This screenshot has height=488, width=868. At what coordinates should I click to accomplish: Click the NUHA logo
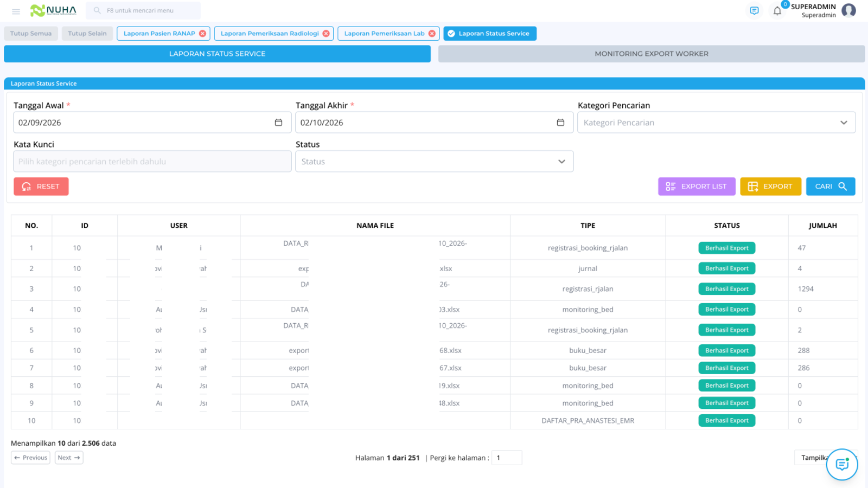click(53, 10)
